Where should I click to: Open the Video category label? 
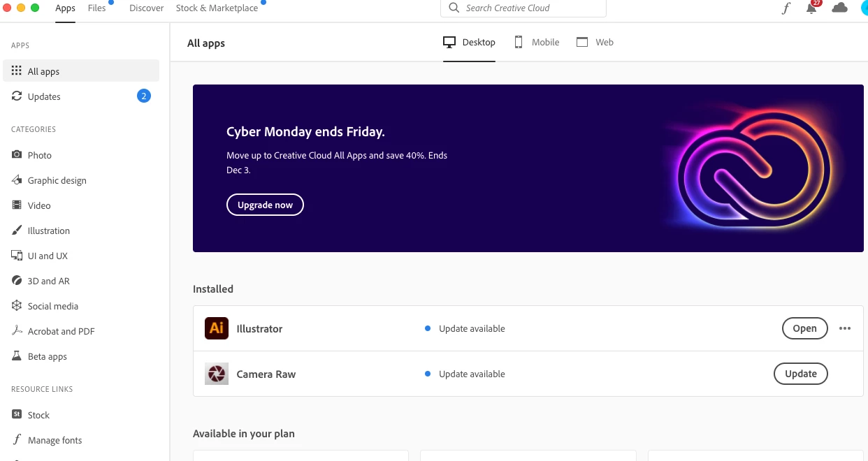click(x=39, y=205)
